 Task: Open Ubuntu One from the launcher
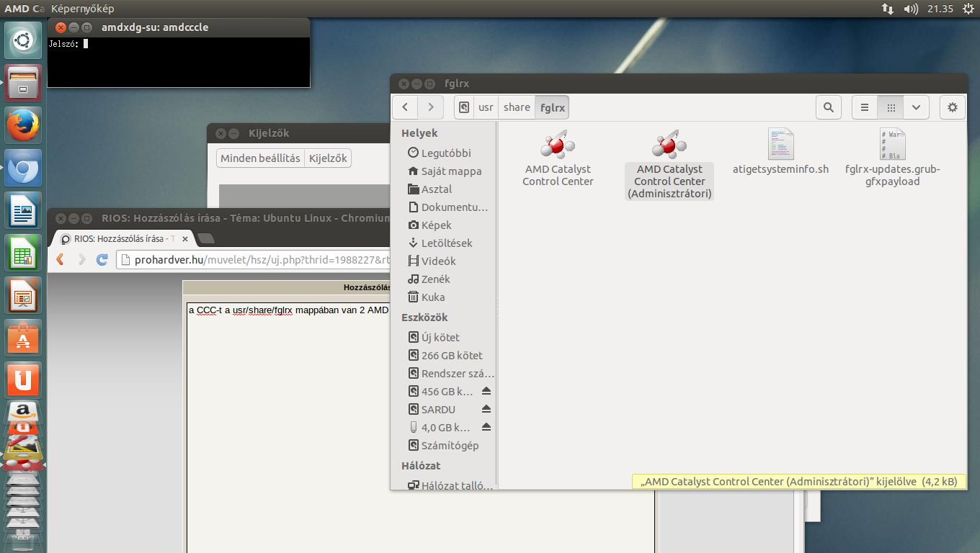(23, 380)
